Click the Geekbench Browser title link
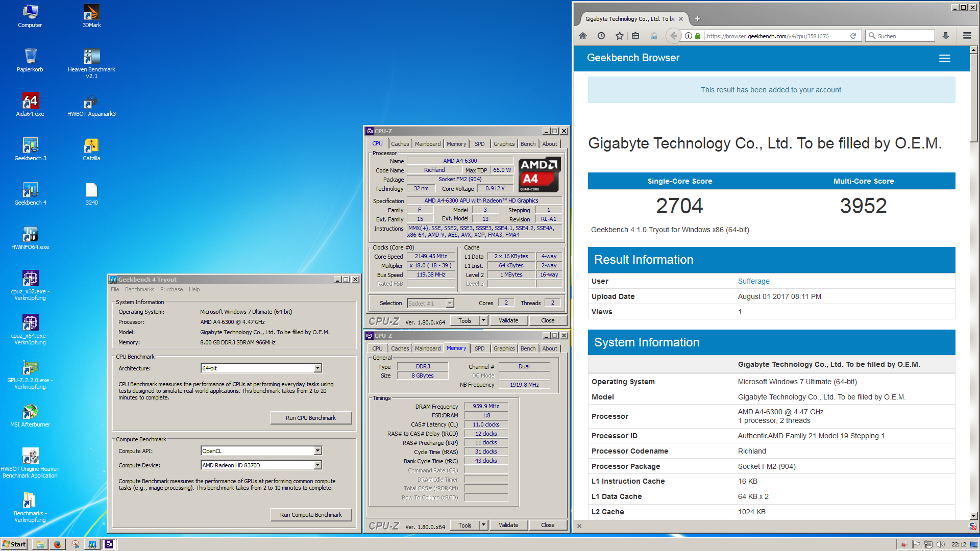The width and height of the screenshot is (980, 551). (x=633, y=58)
